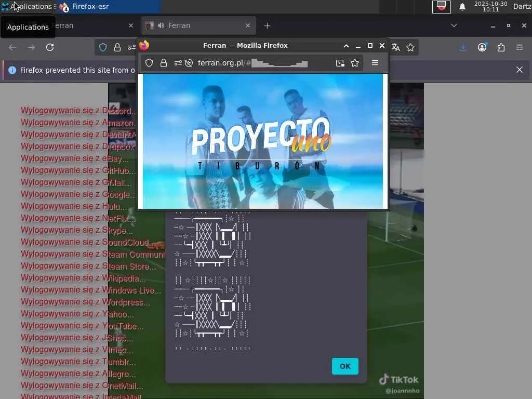
Task: Click padlock in popup window address bar
Action: (164, 63)
